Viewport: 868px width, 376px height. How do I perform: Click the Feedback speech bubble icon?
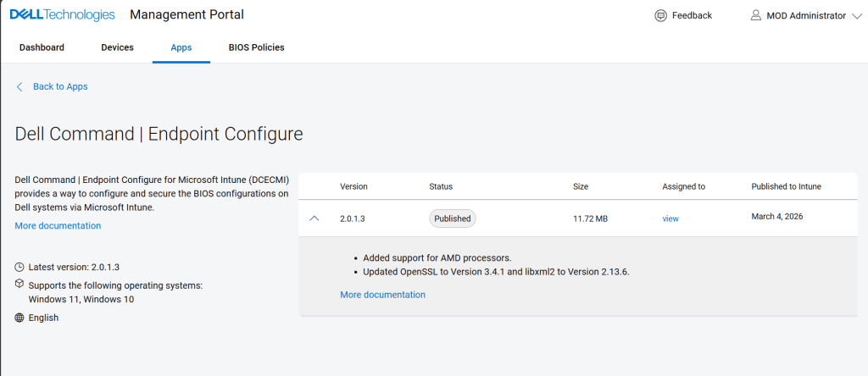(x=661, y=15)
